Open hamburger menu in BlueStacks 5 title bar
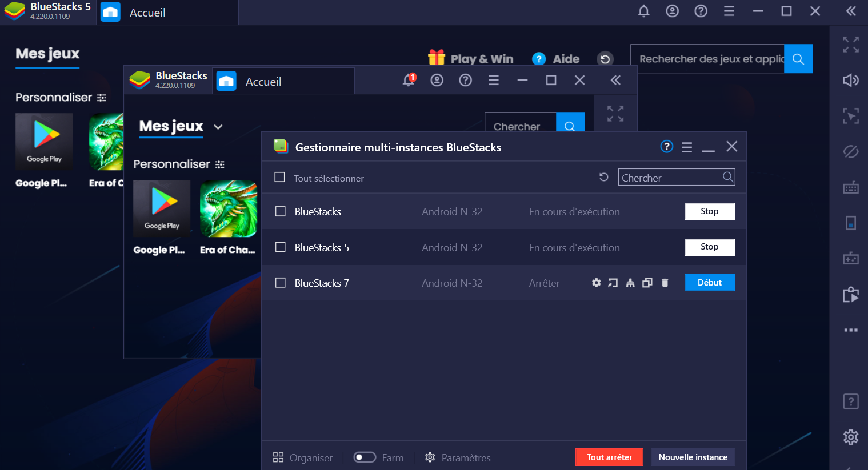The height and width of the screenshot is (470, 868). coord(729,11)
